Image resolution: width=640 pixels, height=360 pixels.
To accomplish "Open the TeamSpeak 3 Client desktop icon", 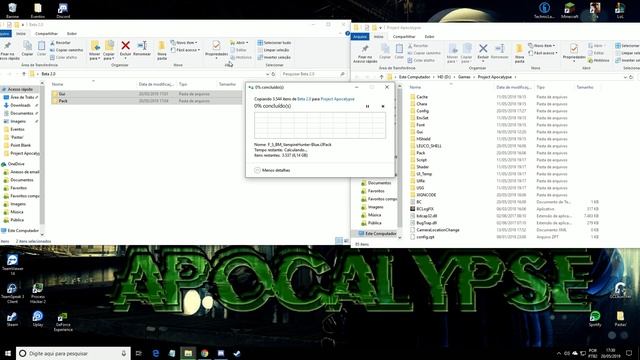I will [x=12, y=294].
